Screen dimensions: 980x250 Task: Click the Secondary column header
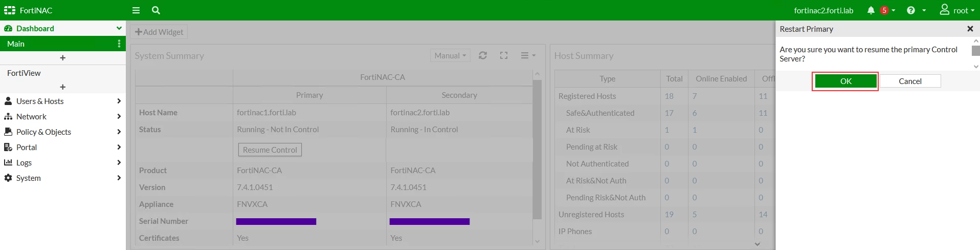click(459, 95)
